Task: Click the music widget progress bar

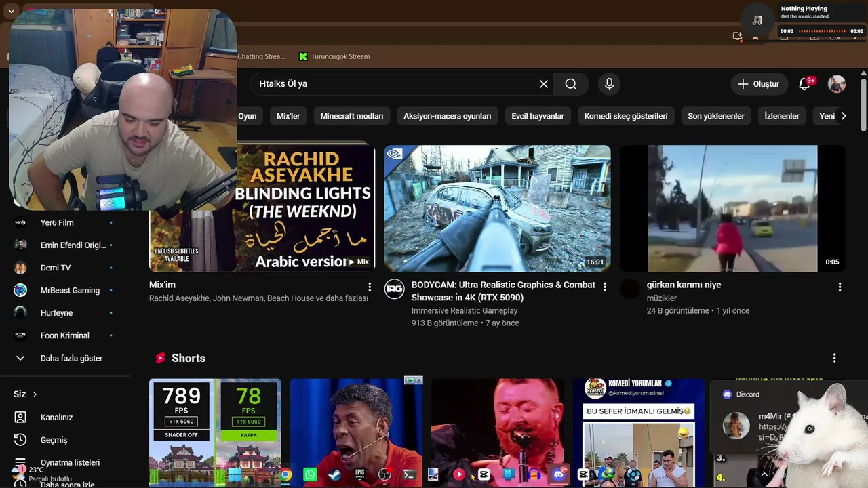Action: click(x=822, y=30)
